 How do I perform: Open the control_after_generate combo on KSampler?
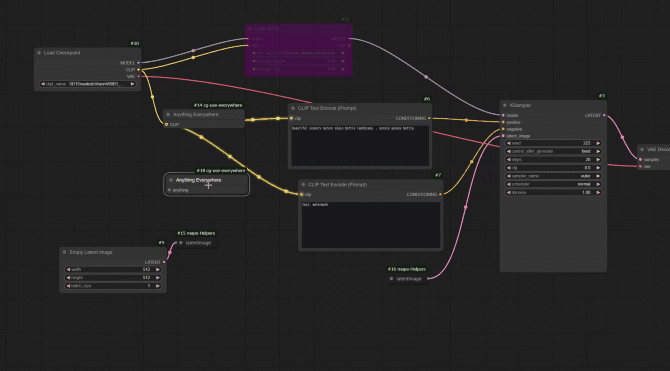pos(553,151)
